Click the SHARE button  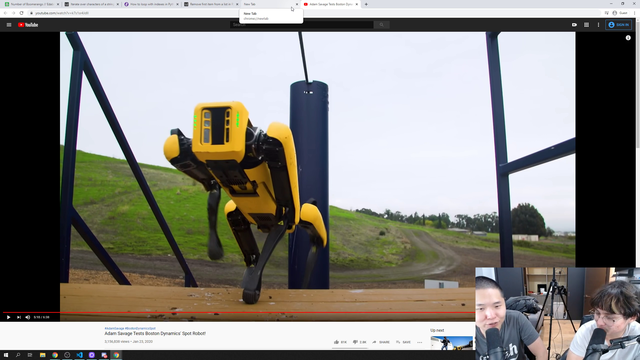[x=381, y=342]
